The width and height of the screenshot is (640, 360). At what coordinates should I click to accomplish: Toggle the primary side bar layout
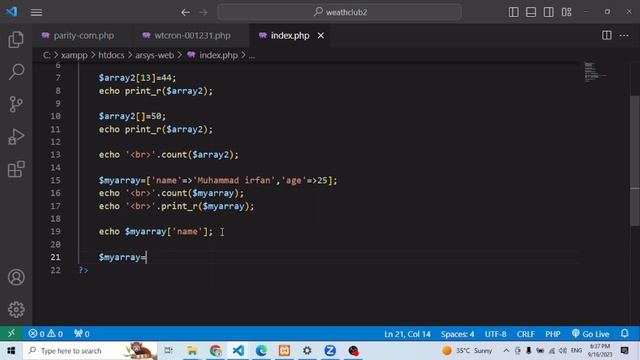tap(513, 12)
